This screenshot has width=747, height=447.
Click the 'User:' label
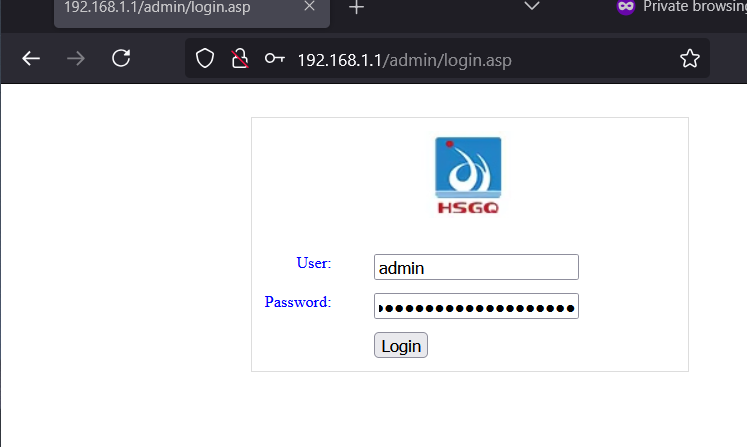click(313, 263)
